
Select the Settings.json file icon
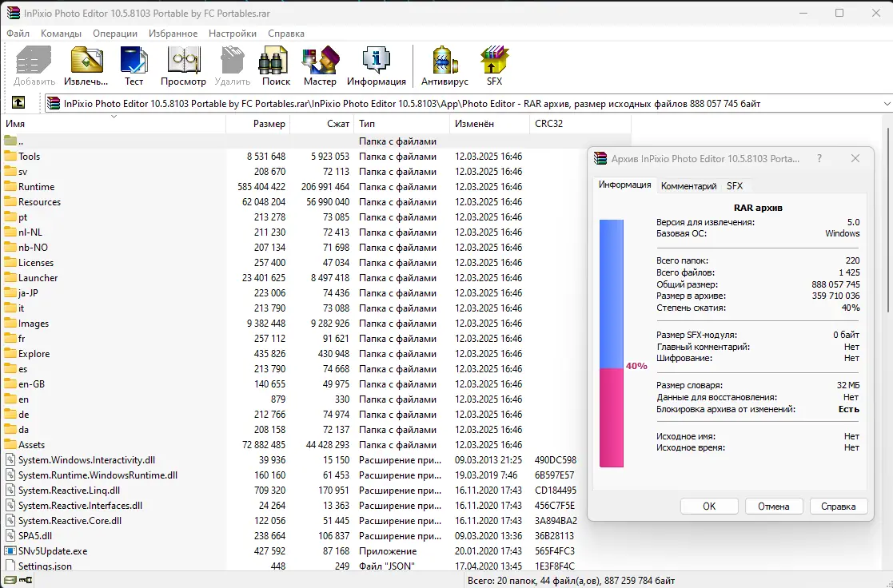click(10, 566)
